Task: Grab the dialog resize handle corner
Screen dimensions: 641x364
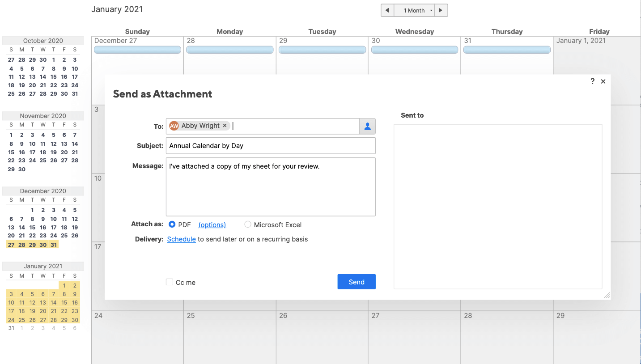Action: [607, 296]
